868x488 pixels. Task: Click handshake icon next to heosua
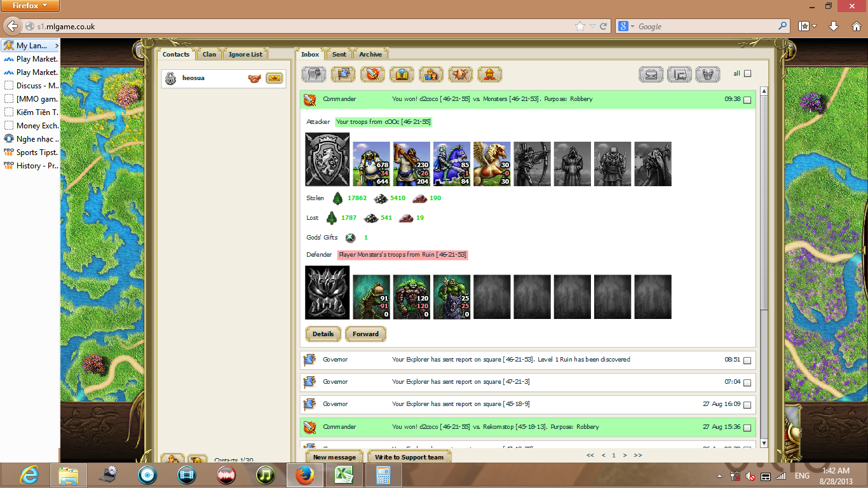(x=254, y=78)
